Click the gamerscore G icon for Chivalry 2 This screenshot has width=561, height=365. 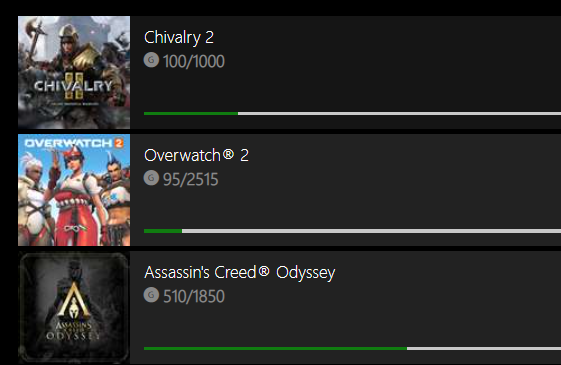pyautogui.click(x=151, y=60)
